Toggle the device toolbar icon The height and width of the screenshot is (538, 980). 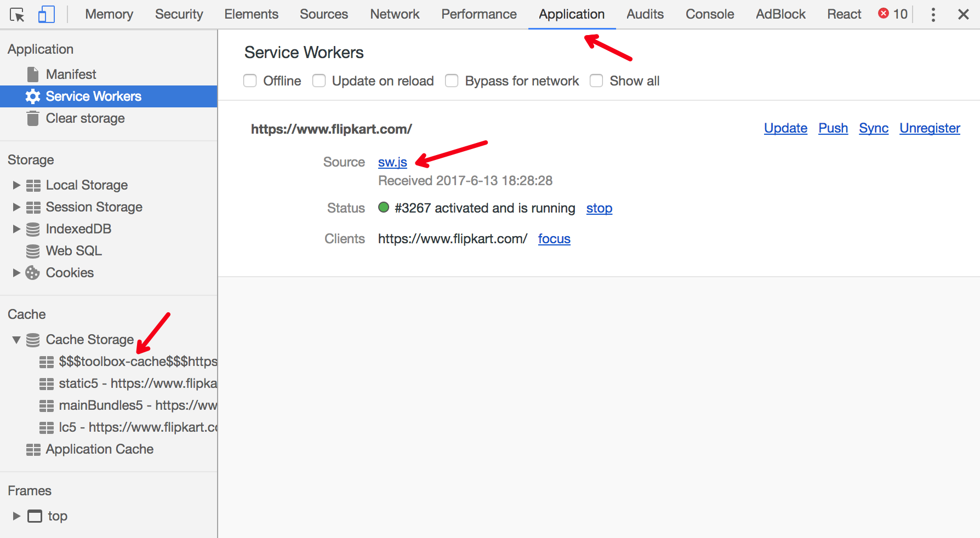coord(47,14)
